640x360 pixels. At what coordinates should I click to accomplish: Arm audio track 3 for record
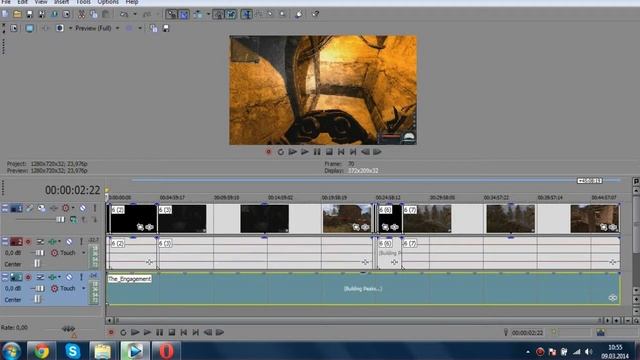(28, 277)
